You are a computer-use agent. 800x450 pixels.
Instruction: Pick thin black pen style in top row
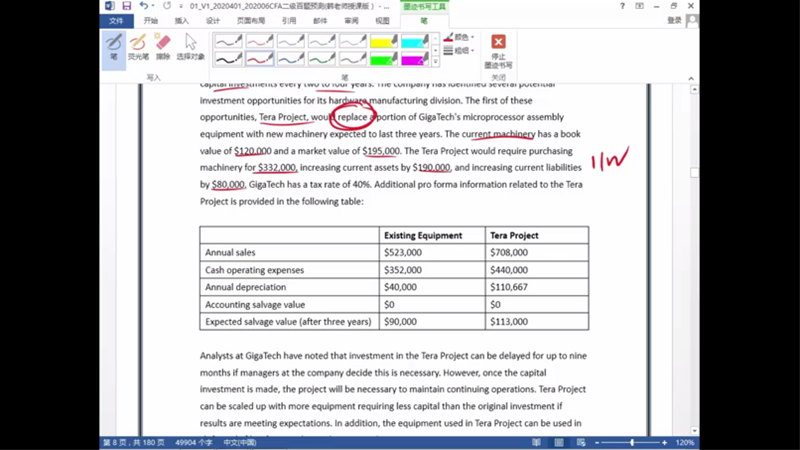pos(228,41)
